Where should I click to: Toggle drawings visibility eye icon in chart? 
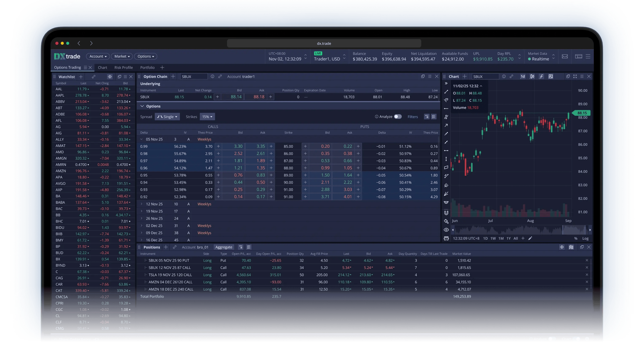coord(446,230)
